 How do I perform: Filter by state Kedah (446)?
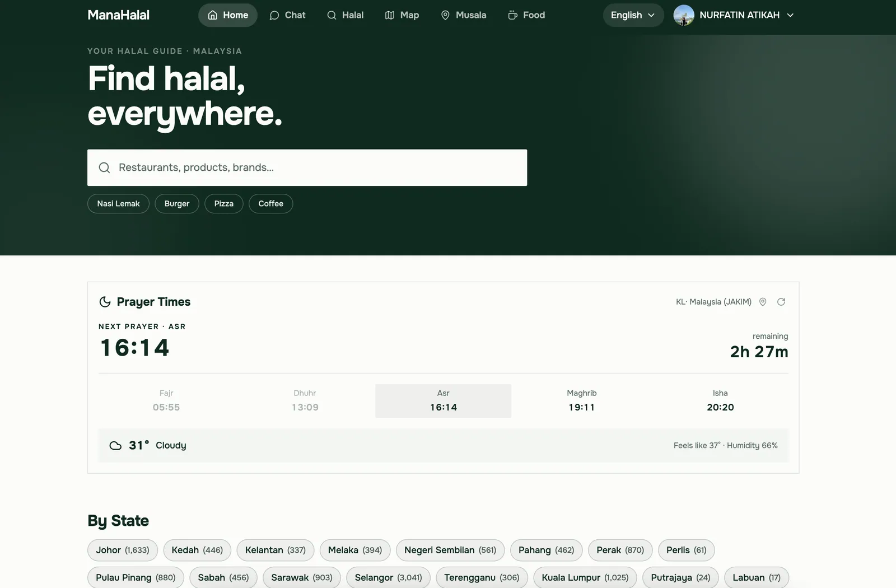197,550
